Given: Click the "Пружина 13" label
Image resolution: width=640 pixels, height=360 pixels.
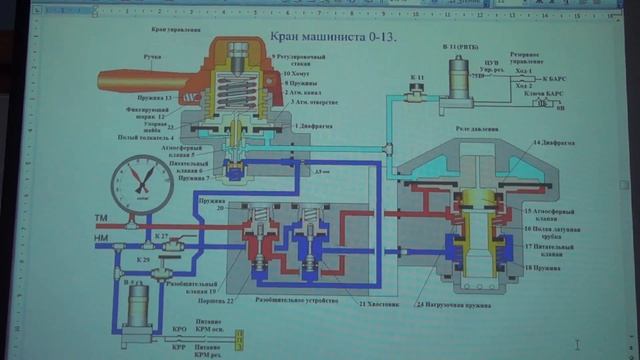Looking at the screenshot, I should (x=155, y=98).
